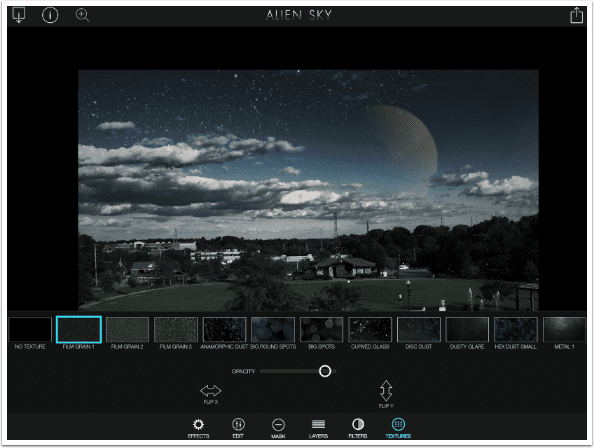Image resolution: width=594 pixels, height=448 pixels.
Task: Select the Textures tab
Action: point(398,428)
